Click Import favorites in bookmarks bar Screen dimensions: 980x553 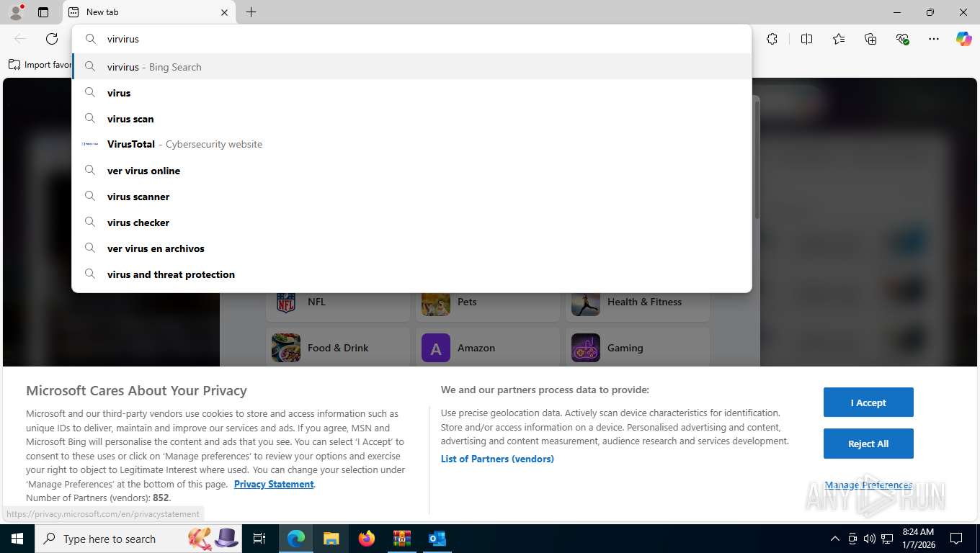click(x=40, y=65)
